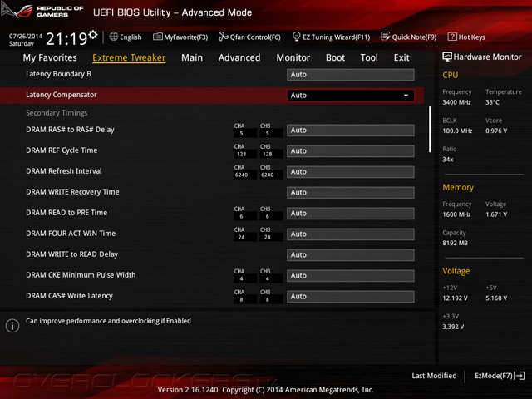The image size is (532, 399).
Task: Click CHA value 6240 of Refresh Interval
Action: click(x=242, y=175)
